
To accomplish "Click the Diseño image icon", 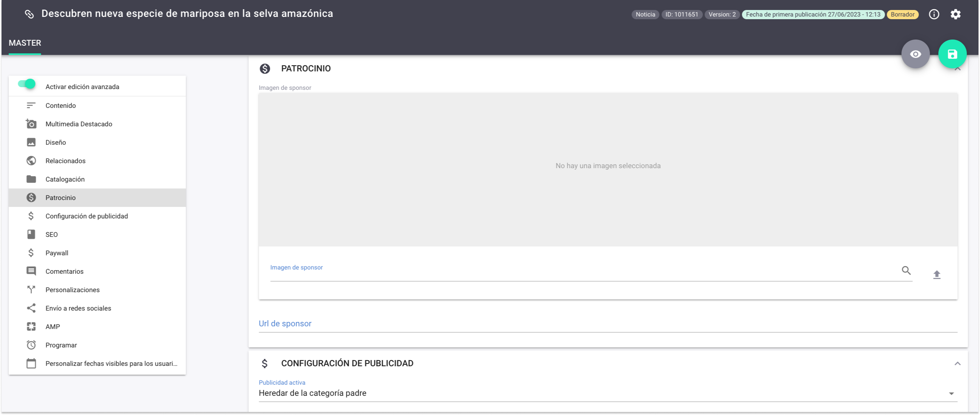I will coord(31,142).
